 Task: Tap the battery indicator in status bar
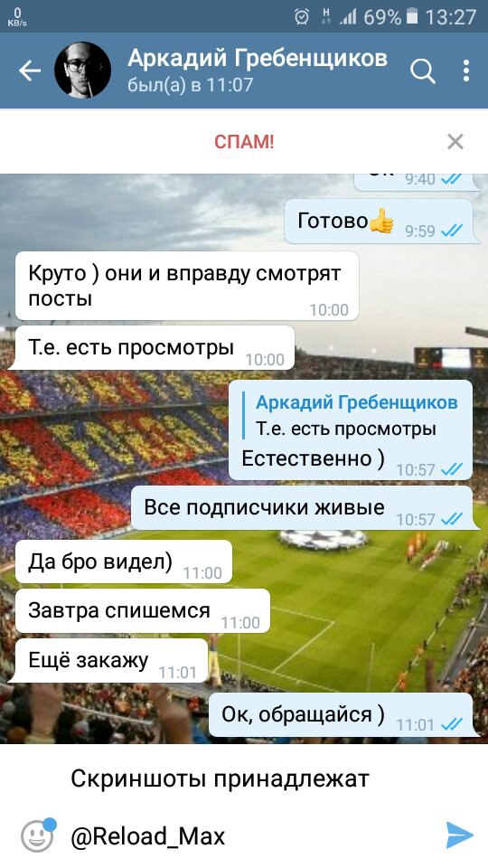(412, 16)
